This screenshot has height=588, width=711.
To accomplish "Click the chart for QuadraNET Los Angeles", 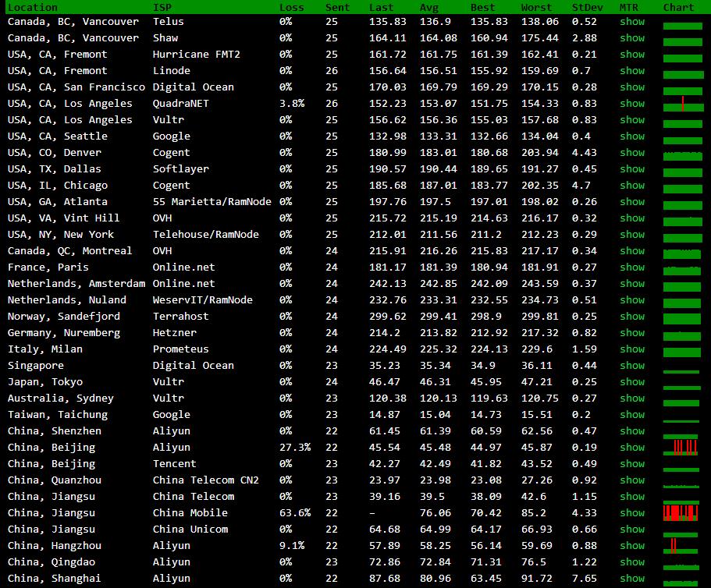I will click(681, 104).
